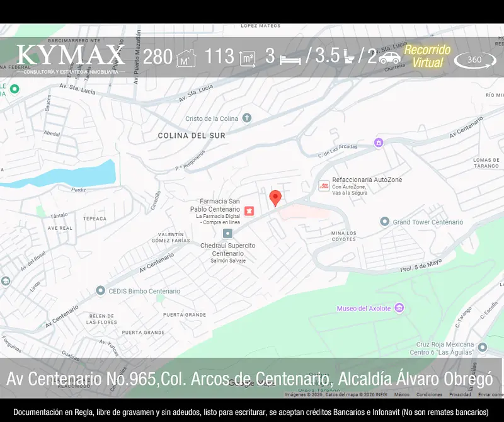Click the m² land area icon
The height and width of the screenshot is (422, 504).
pyautogui.click(x=248, y=59)
